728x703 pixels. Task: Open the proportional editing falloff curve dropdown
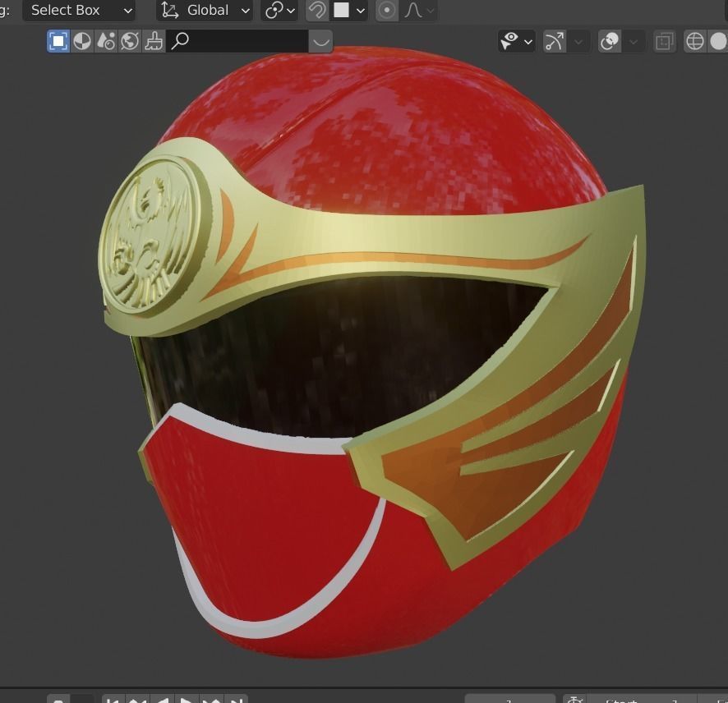pos(419,10)
